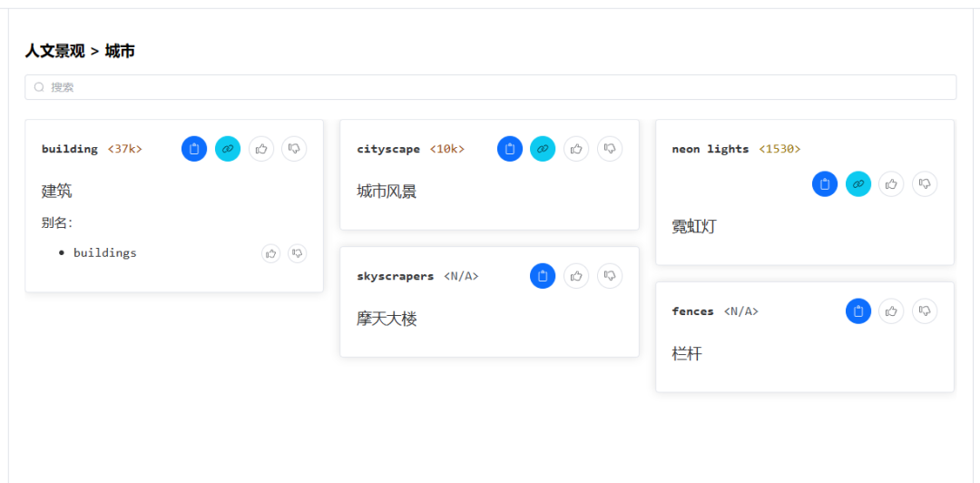The width and height of the screenshot is (980, 483).
Task: Click the cityscape tag name
Action: (388, 149)
